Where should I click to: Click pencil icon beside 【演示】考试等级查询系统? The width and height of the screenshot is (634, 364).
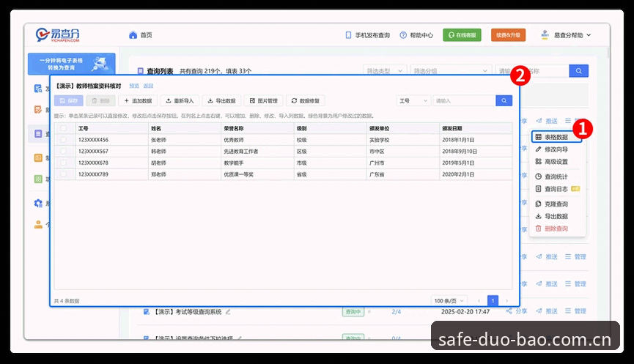tap(228, 311)
